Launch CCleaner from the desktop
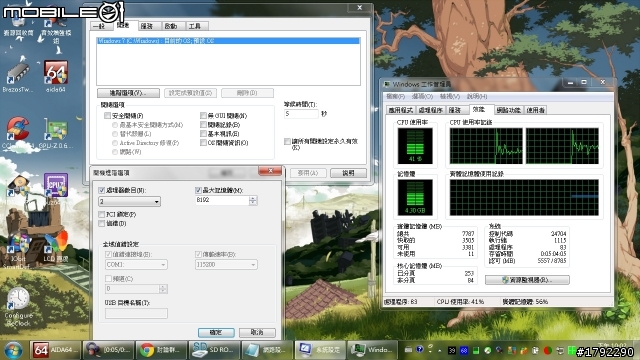The height and width of the screenshot is (360, 640). pos(18,132)
